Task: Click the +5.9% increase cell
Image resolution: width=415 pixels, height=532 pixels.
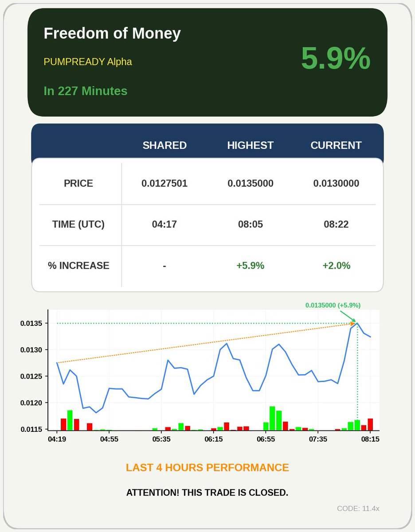Action: [251, 266]
